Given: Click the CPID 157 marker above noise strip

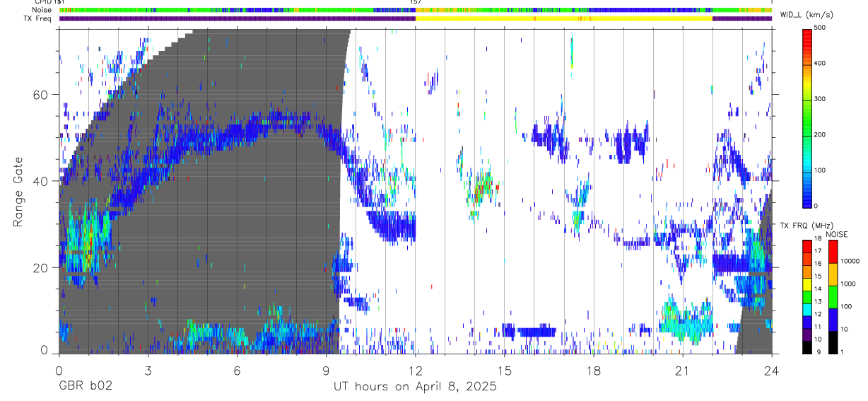Looking at the screenshot, I should (x=416, y=2).
